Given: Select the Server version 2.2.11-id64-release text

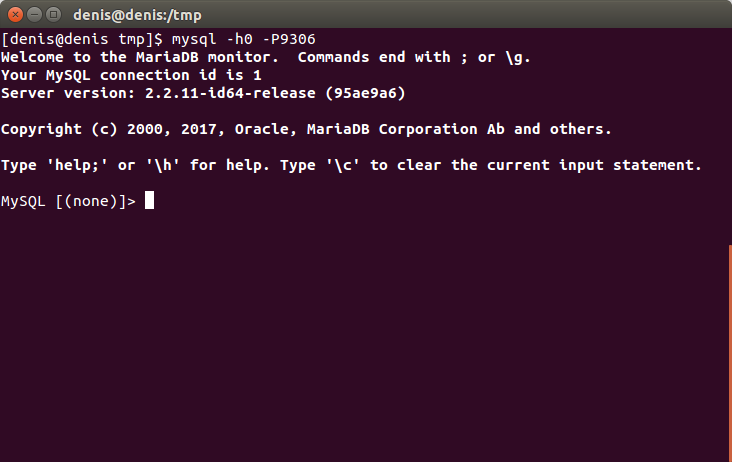Looking at the screenshot, I should (158, 93).
